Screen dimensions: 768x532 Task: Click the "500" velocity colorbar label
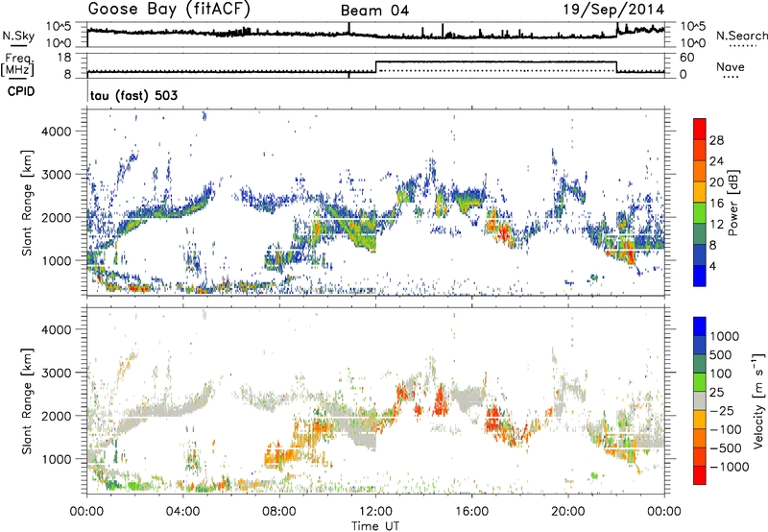click(x=723, y=355)
